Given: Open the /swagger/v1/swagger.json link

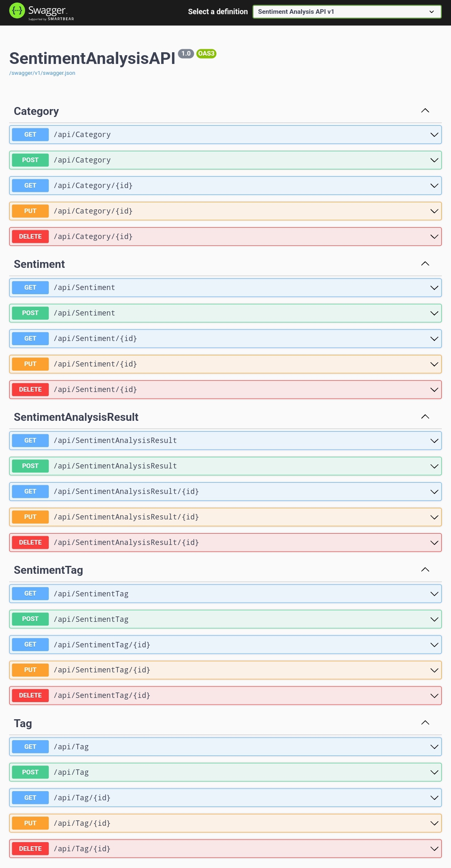Looking at the screenshot, I should tap(42, 73).
